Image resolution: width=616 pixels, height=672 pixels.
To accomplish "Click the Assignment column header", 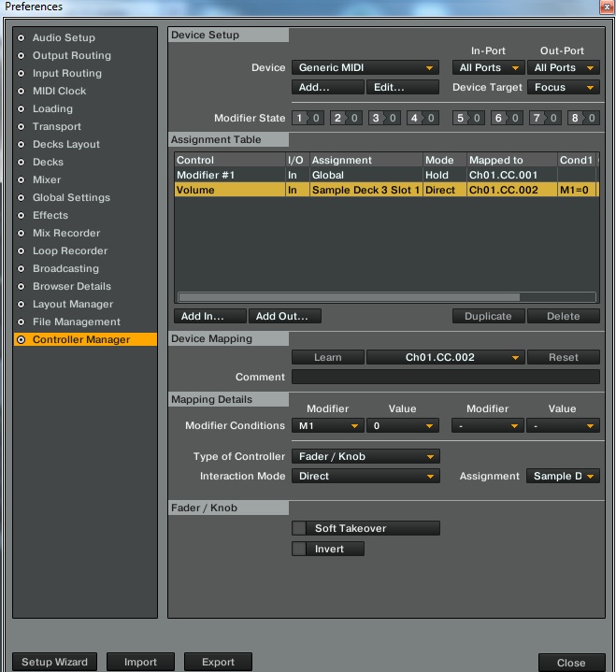I will tap(366, 160).
